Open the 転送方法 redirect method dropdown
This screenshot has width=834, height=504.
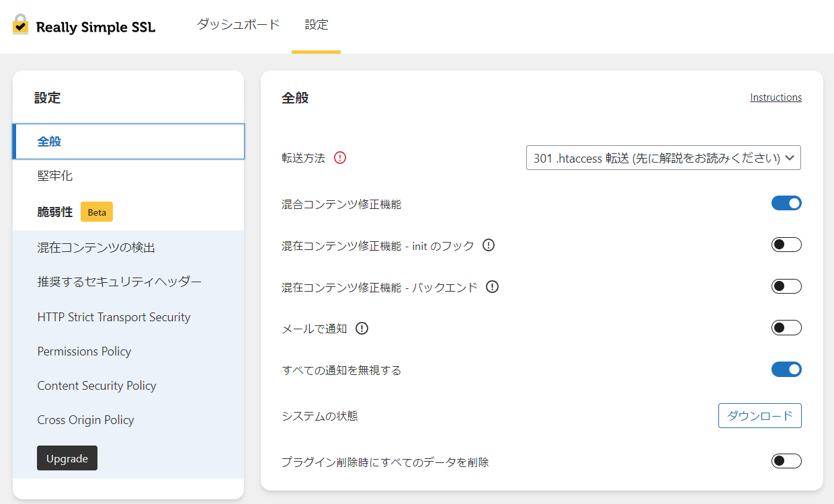pyautogui.click(x=663, y=158)
